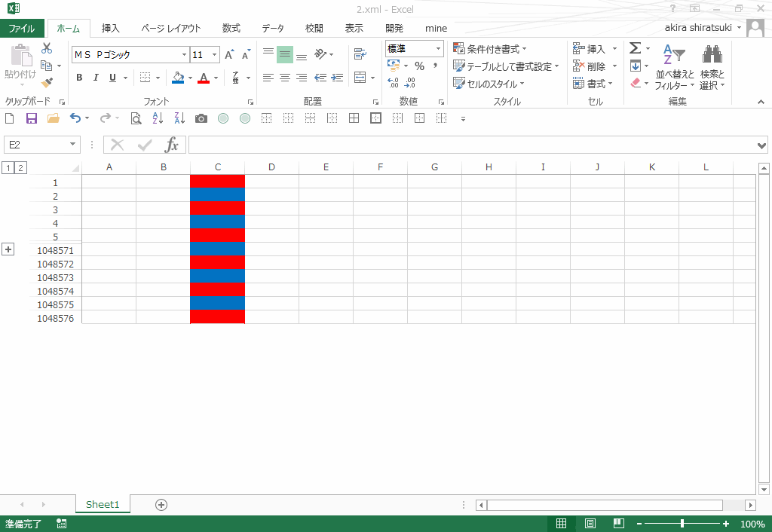This screenshot has width=772, height=532.
Task: Click the outline level 1 button
Action: pos(8,168)
